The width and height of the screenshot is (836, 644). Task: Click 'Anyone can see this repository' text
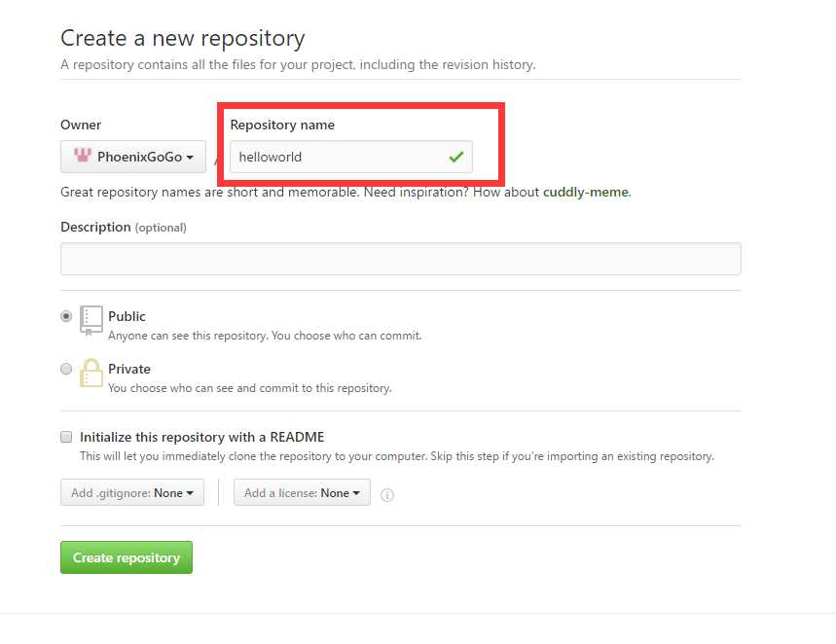(x=265, y=336)
